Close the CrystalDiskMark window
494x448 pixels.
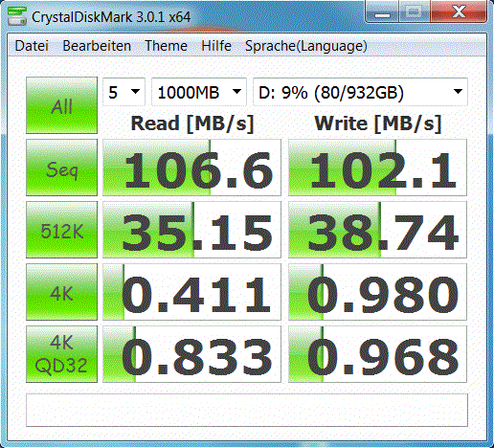click(x=459, y=12)
